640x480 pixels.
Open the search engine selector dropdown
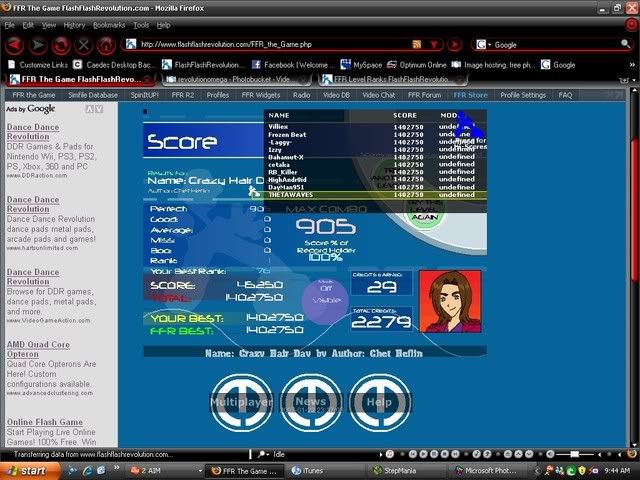[x=484, y=45]
